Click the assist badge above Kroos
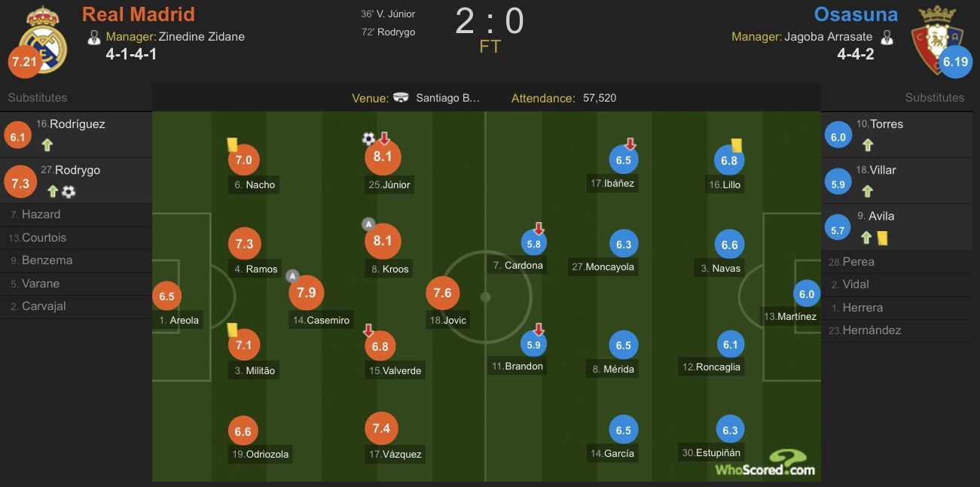Image resolution: width=980 pixels, height=487 pixels. [x=368, y=224]
